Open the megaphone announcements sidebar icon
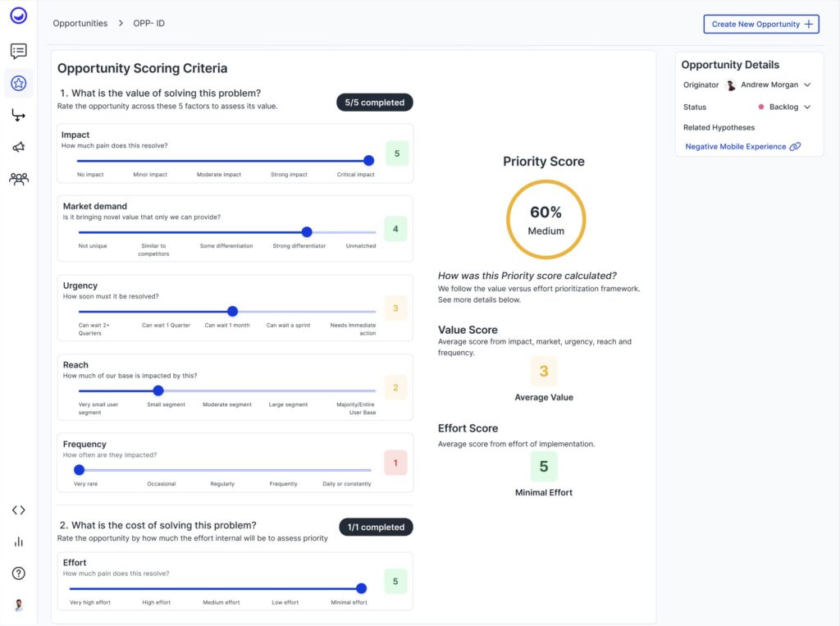Image resolution: width=840 pixels, height=626 pixels. (x=18, y=147)
